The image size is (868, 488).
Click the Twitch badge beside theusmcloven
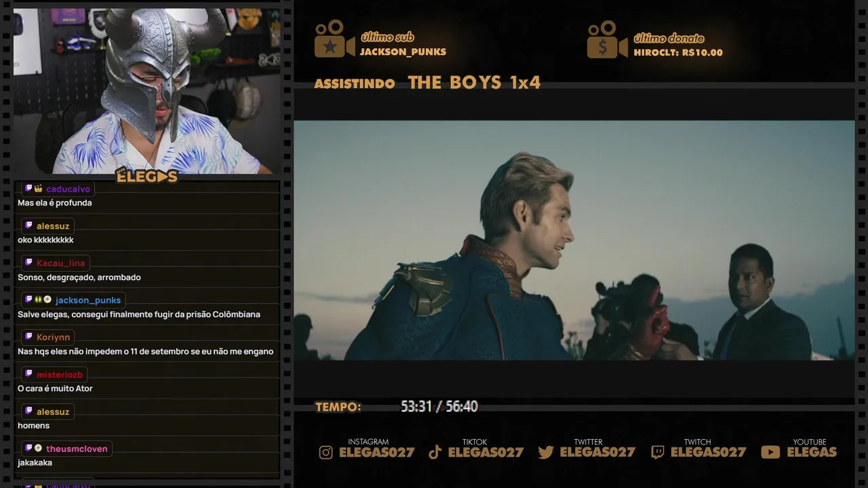pyautogui.click(x=28, y=448)
